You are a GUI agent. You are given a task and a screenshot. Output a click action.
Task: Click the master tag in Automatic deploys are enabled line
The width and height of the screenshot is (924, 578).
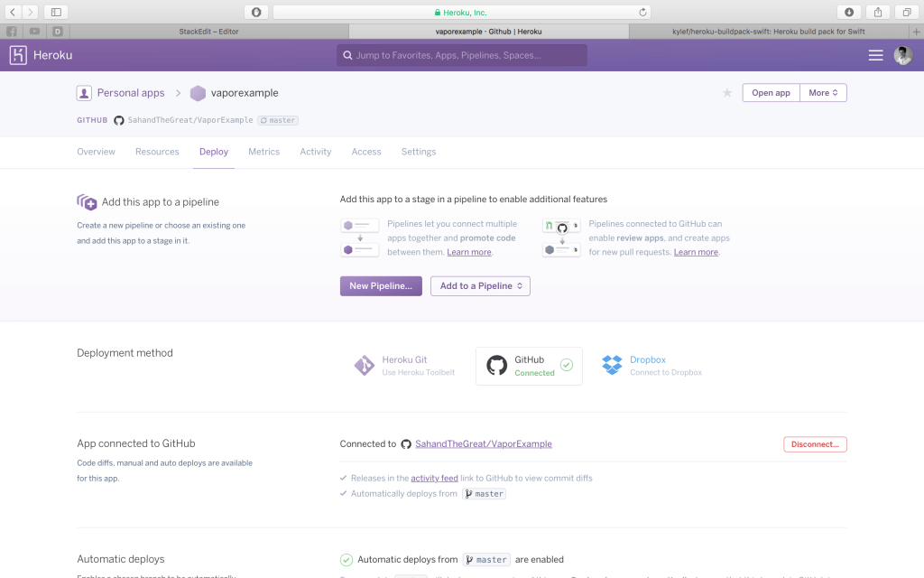486,560
